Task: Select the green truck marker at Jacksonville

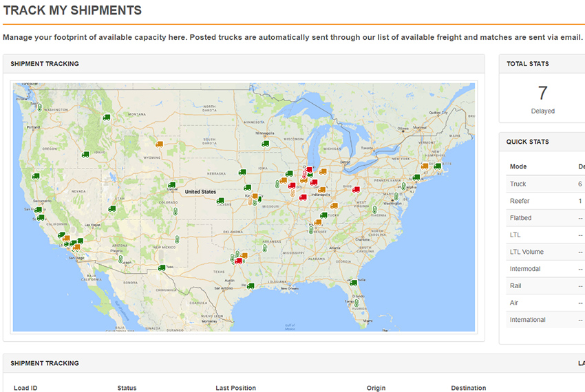Action: pyautogui.click(x=353, y=283)
